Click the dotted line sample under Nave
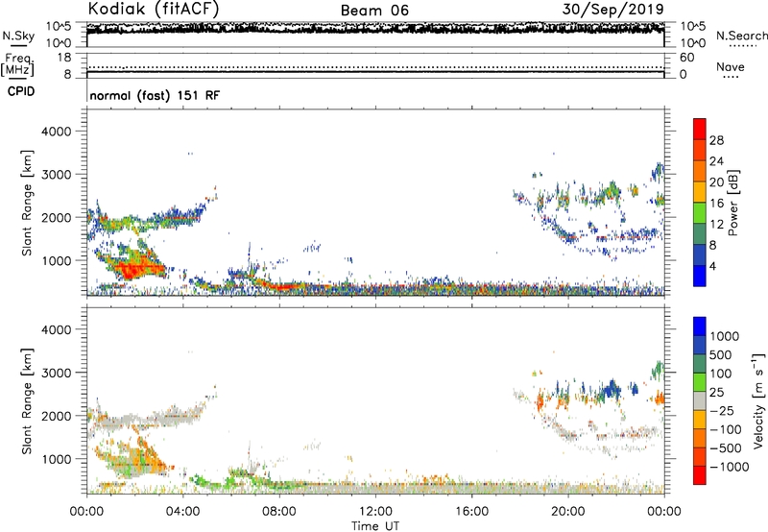The height and width of the screenshot is (532, 768). 731,77
